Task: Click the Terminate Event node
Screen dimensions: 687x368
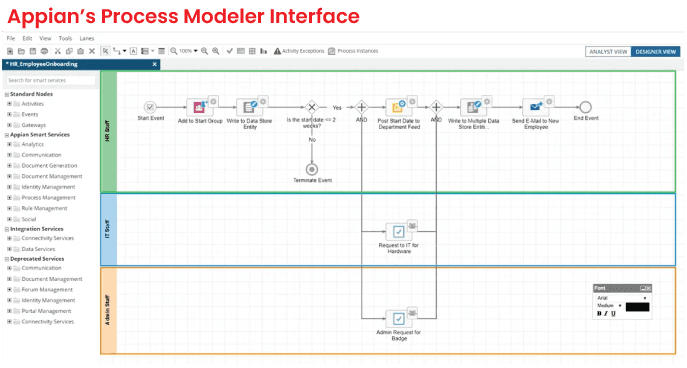Action: (312, 170)
